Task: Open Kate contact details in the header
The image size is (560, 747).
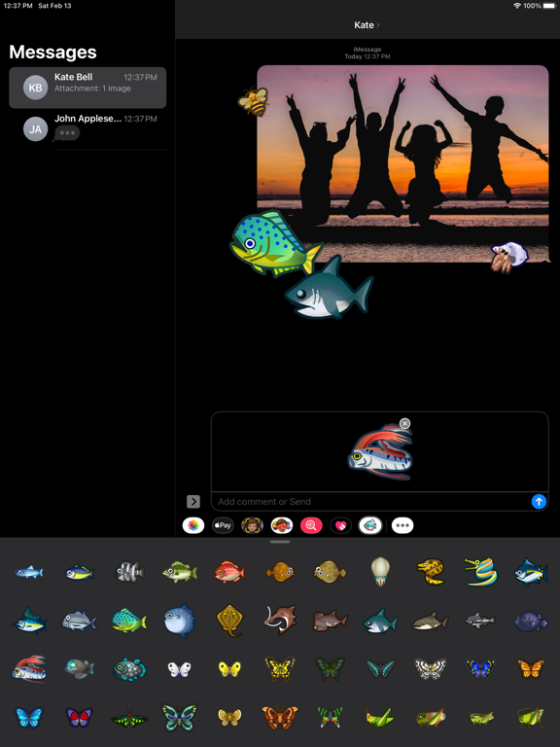Action: coord(367,25)
